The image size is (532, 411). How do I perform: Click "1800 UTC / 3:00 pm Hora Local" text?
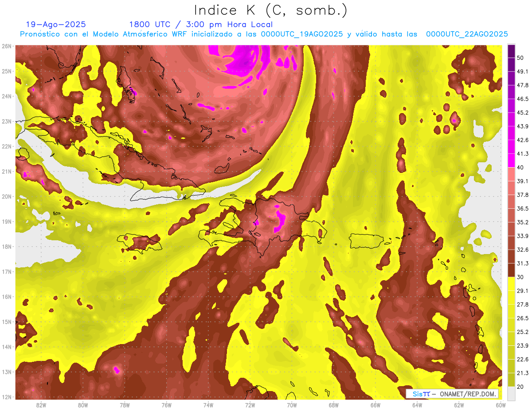(x=201, y=25)
